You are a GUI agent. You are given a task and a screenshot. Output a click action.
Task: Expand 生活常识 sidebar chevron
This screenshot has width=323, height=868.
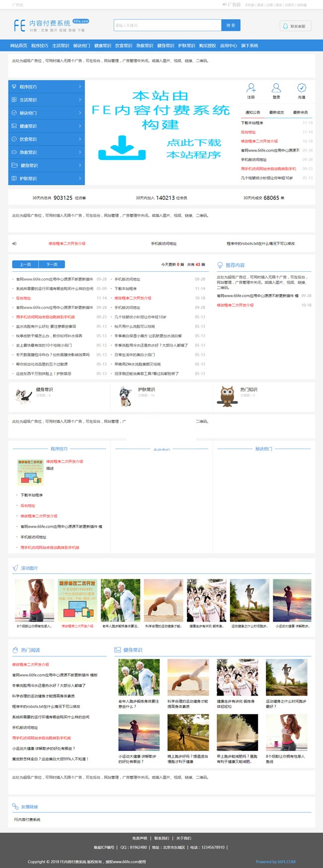[80, 99]
